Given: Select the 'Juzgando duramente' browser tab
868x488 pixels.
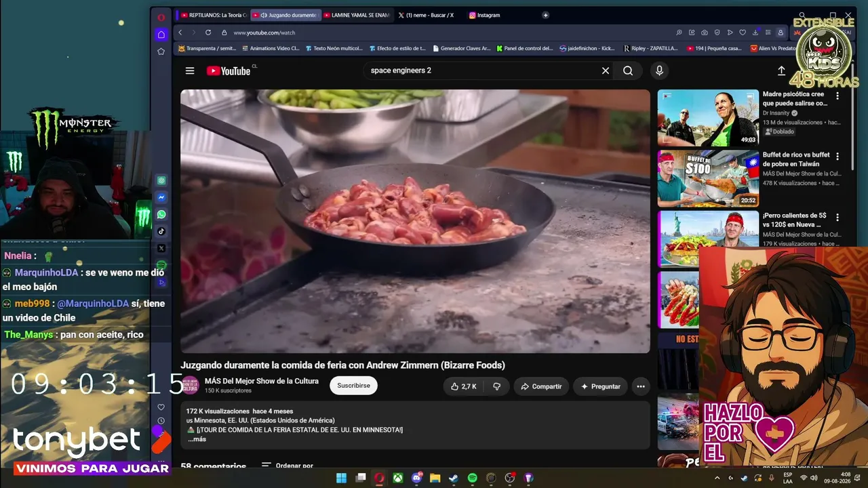Looking at the screenshot, I should pos(285,15).
